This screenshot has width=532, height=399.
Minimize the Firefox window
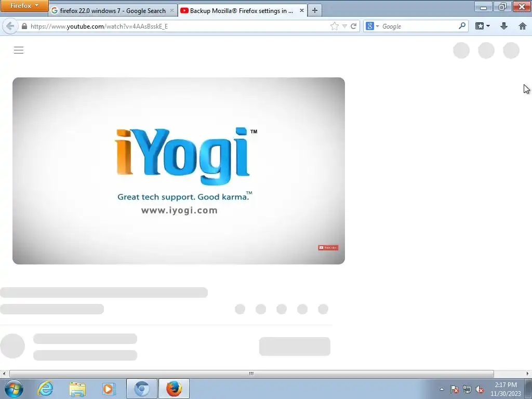coord(484,6)
